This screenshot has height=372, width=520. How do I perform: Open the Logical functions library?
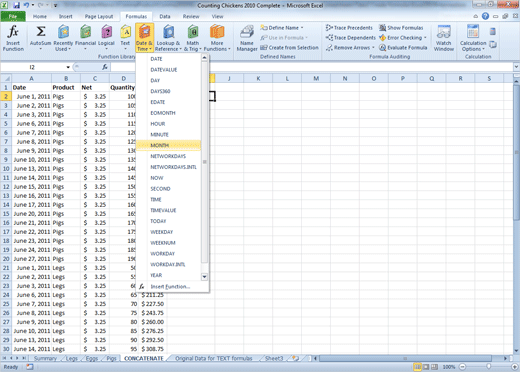tap(106, 38)
